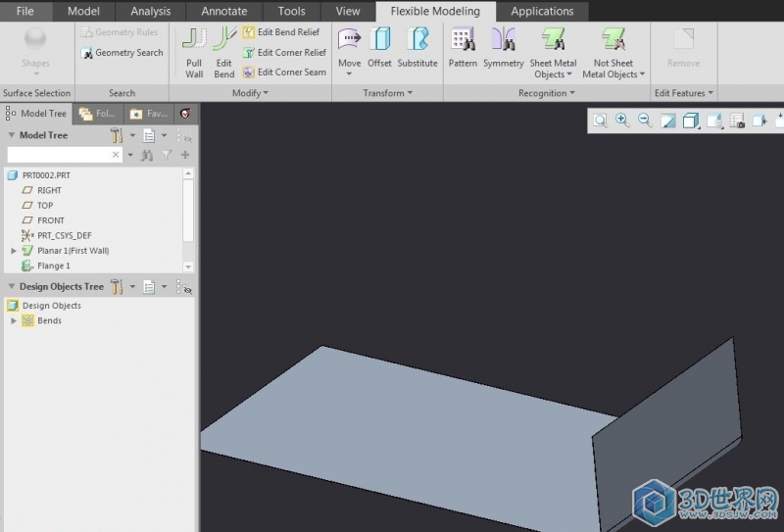Open Geometry Search
Image resolution: width=784 pixels, height=532 pixels.
[122, 53]
